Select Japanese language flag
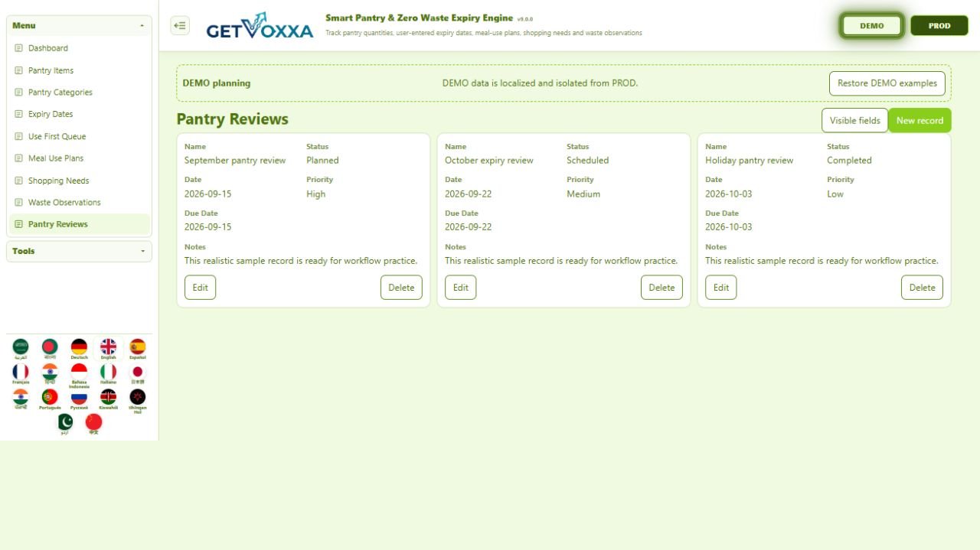 [137, 373]
